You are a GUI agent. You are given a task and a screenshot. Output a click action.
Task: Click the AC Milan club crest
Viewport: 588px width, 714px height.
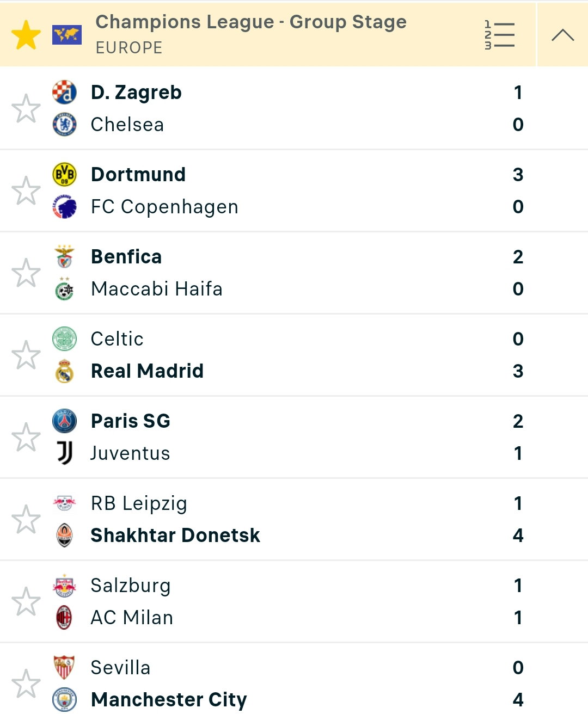coord(64,618)
